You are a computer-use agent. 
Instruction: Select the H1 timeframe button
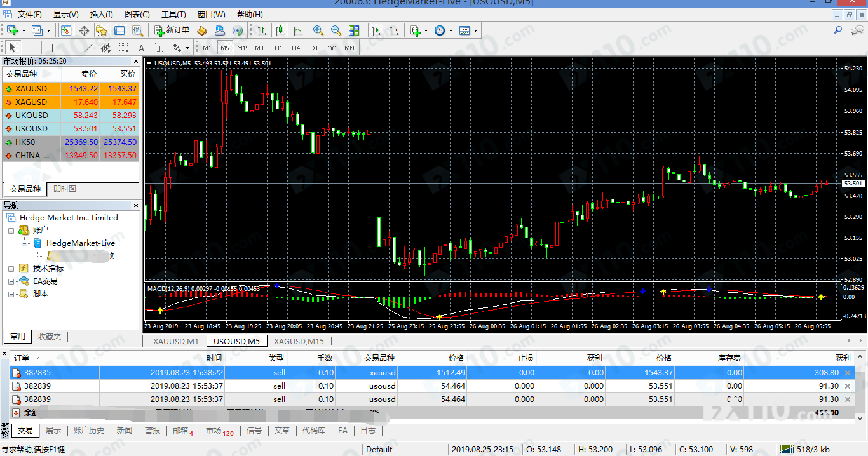click(278, 48)
